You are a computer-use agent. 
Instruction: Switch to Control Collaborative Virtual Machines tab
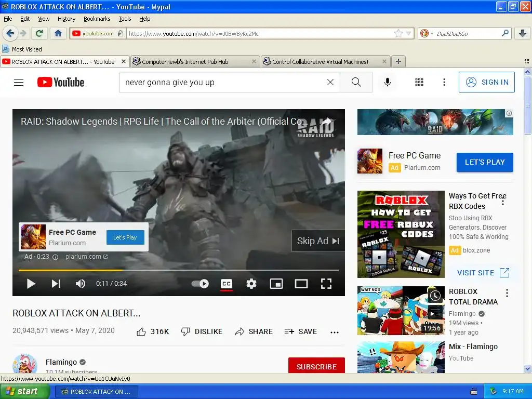[326, 61]
